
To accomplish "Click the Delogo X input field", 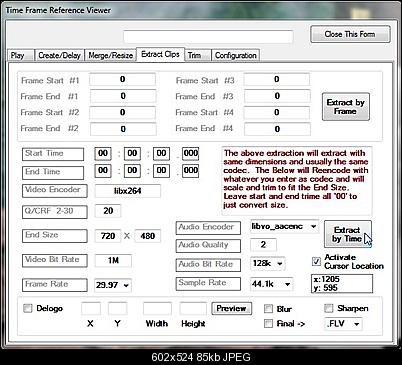I will (91, 308).
